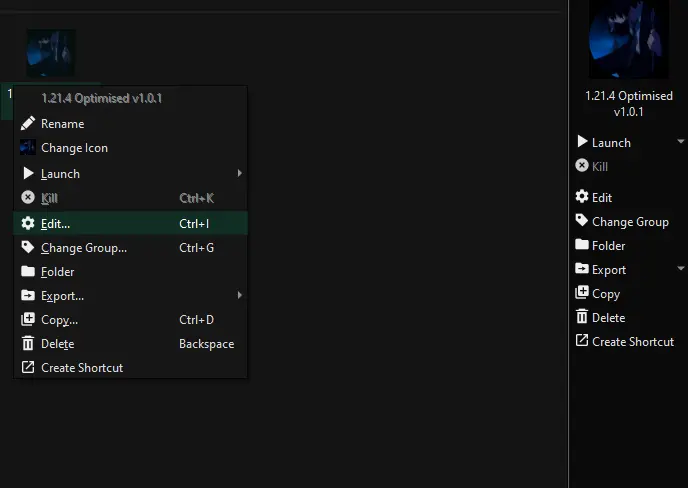Click the gear icon next to Edit in sidebar

click(582, 197)
